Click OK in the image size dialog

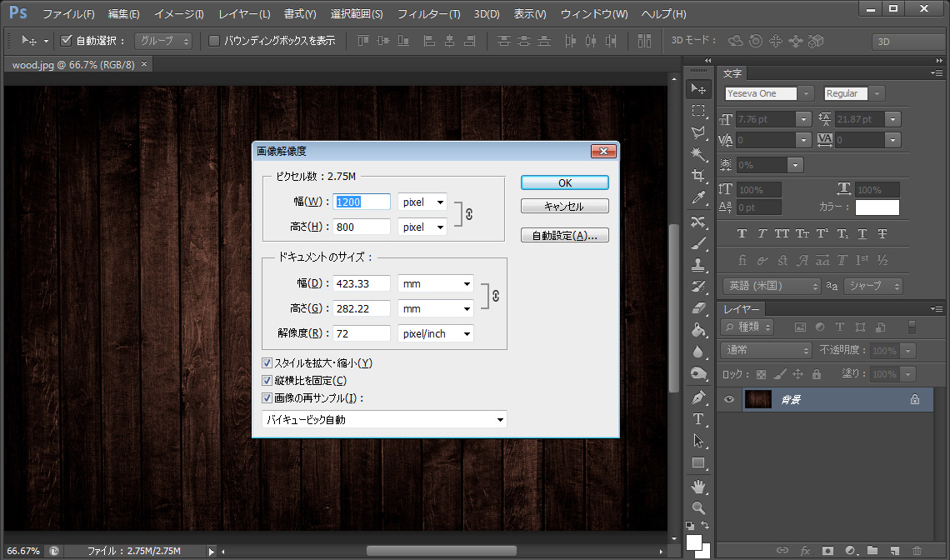pos(564,182)
